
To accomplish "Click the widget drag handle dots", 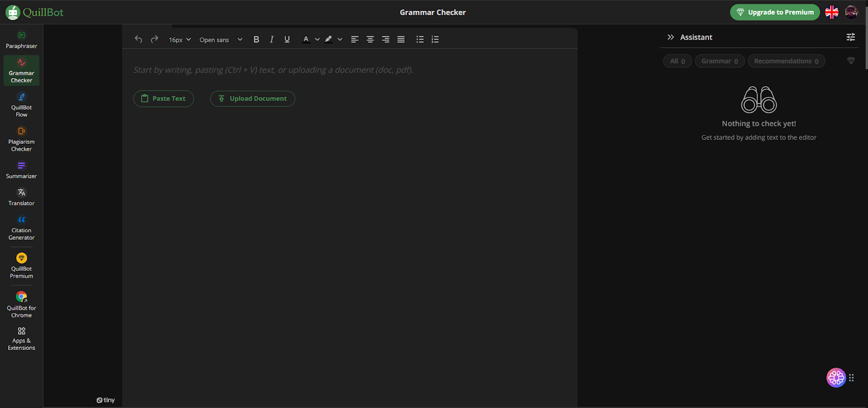I will pos(852,378).
